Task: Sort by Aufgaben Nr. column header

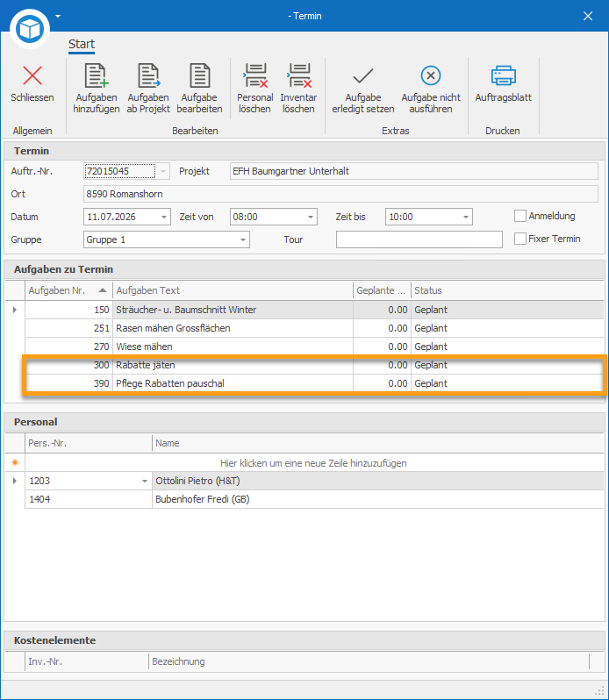Action: coord(68,290)
